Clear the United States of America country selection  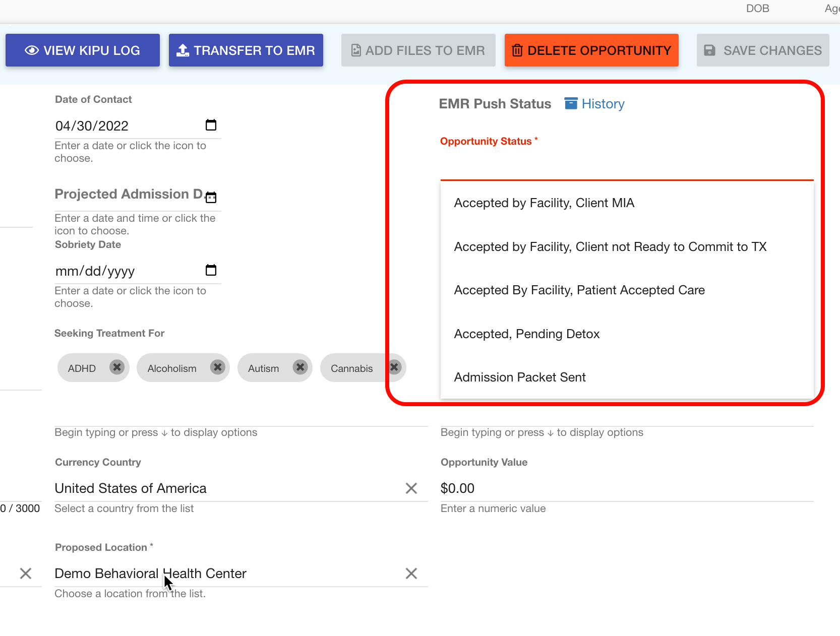point(411,488)
